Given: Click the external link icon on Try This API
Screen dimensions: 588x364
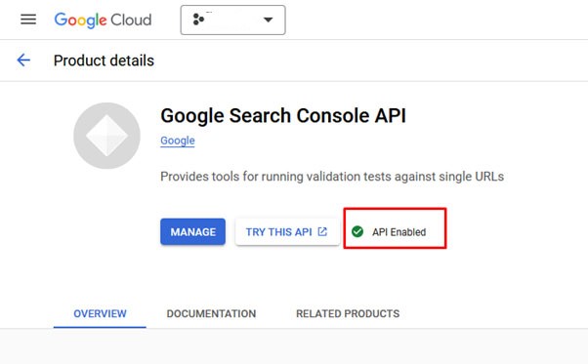Looking at the screenshot, I should [322, 231].
